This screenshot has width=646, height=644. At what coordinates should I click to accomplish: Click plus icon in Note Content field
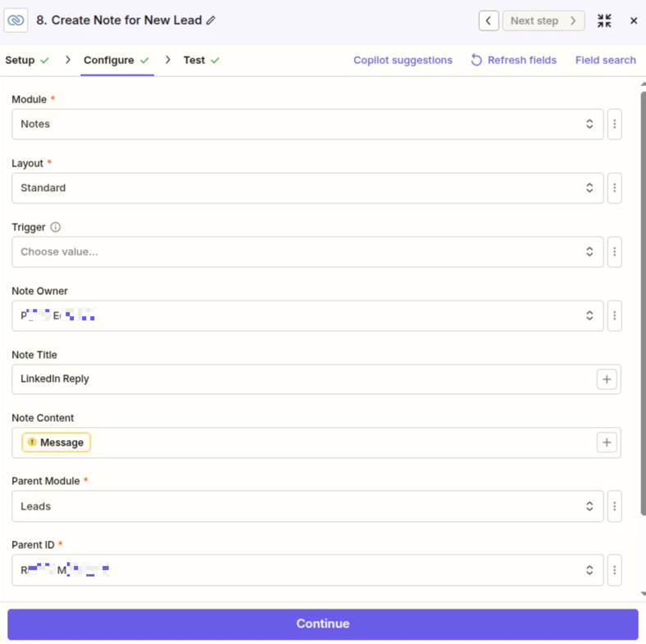tap(607, 442)
